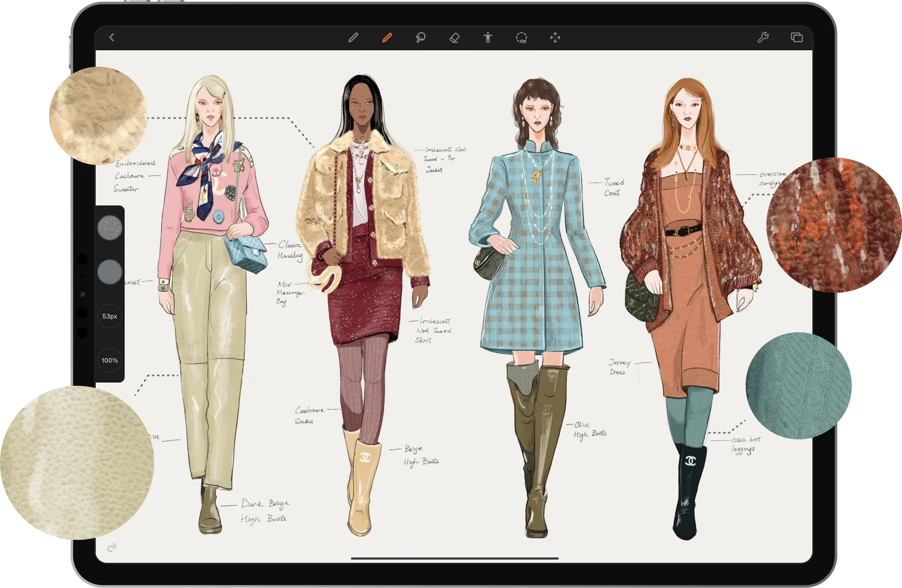Activate the lasso selection tool

pos(522,37)
